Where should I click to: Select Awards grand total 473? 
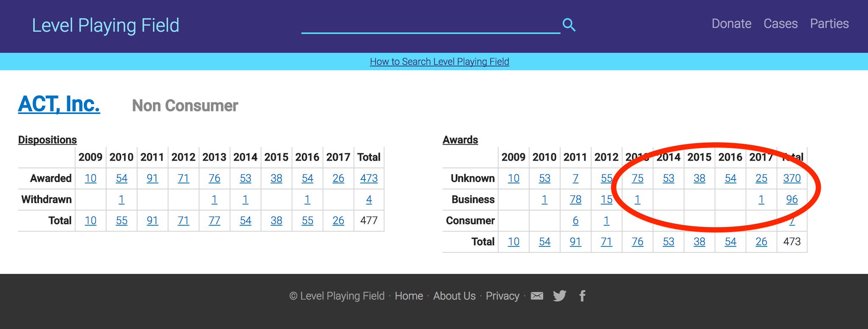point(792,242)
